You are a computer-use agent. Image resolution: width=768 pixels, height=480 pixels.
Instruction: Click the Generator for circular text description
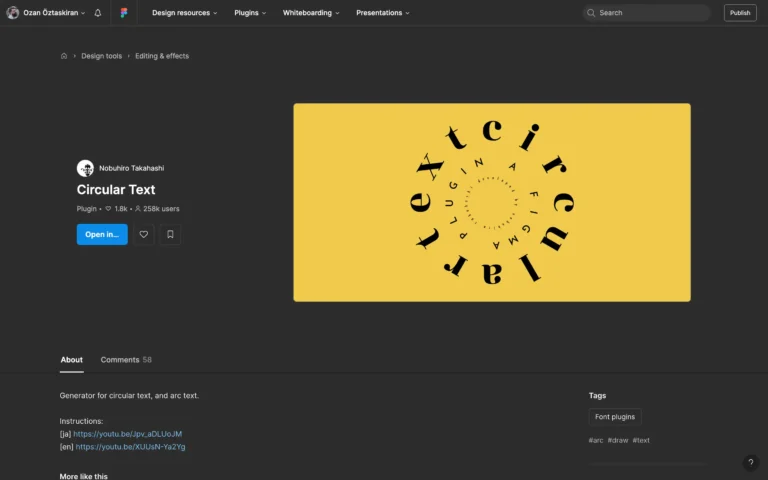click(129, 395)
